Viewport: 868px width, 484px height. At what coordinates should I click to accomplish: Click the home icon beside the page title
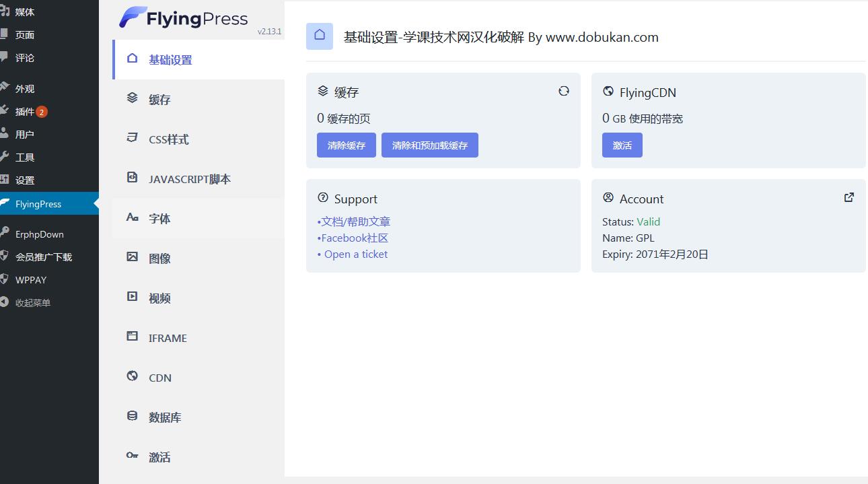320,36
